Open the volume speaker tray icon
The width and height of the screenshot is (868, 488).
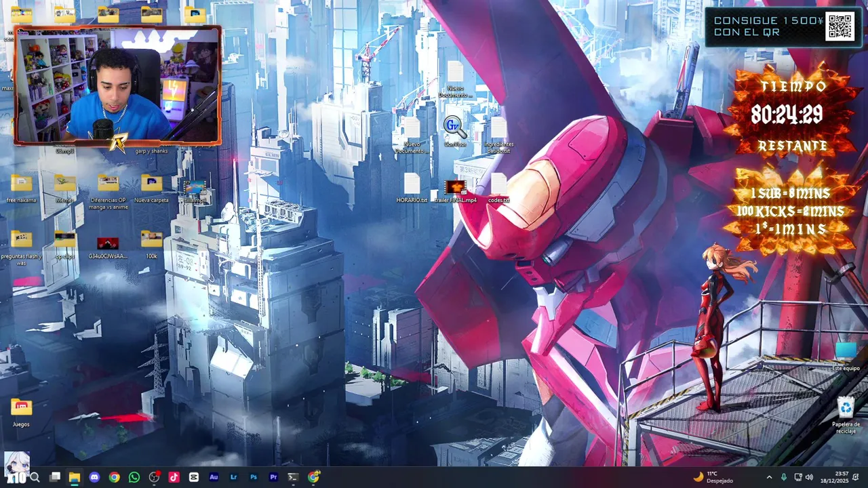[809, 477]
